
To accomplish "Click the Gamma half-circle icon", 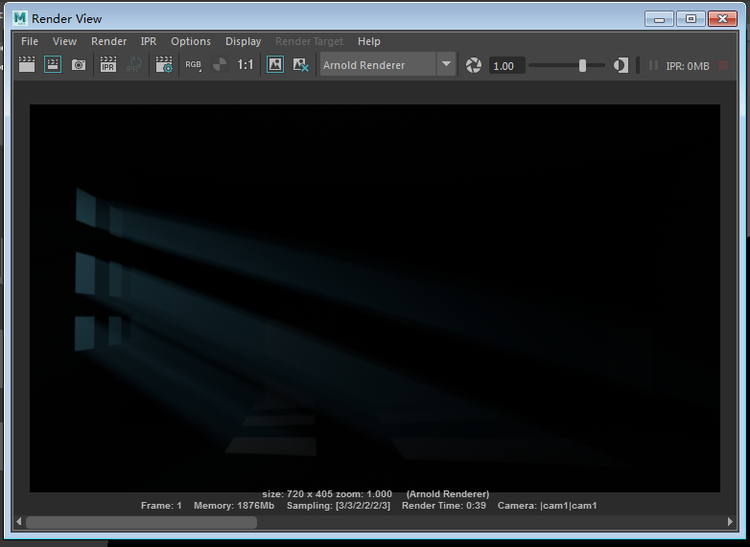I will (621, 66).
